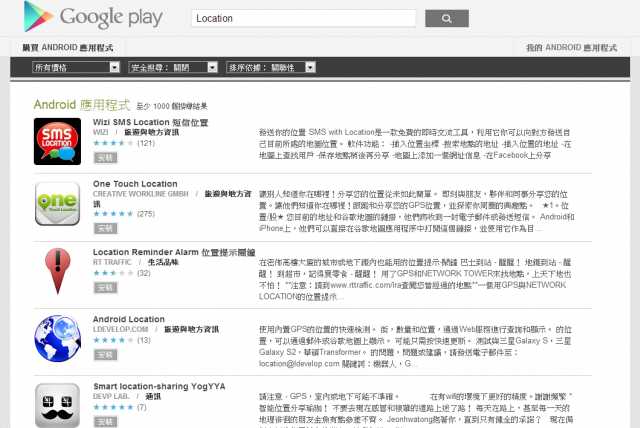The width and height of the screenshot is (640, 428).
Task: Open the YogYYA mustache app icon
Action: [57, 405]
